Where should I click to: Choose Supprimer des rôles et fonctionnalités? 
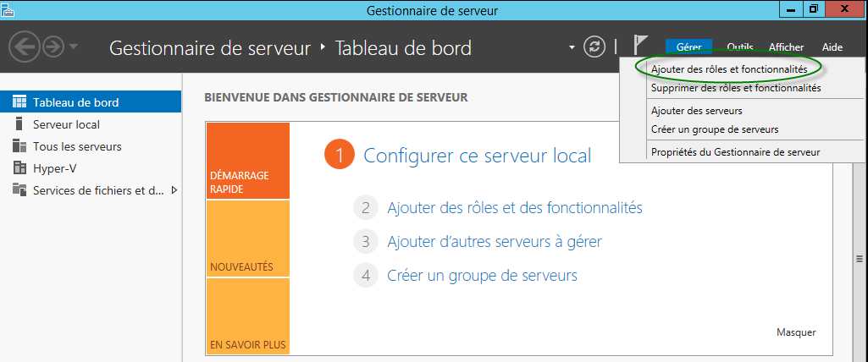click(736, 87)
